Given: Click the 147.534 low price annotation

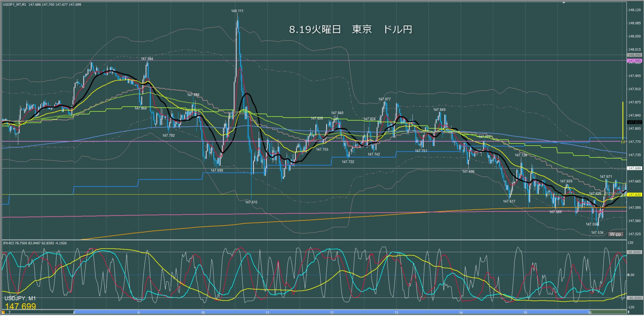Looking at the screenshot, I should [x=597, y=233].
